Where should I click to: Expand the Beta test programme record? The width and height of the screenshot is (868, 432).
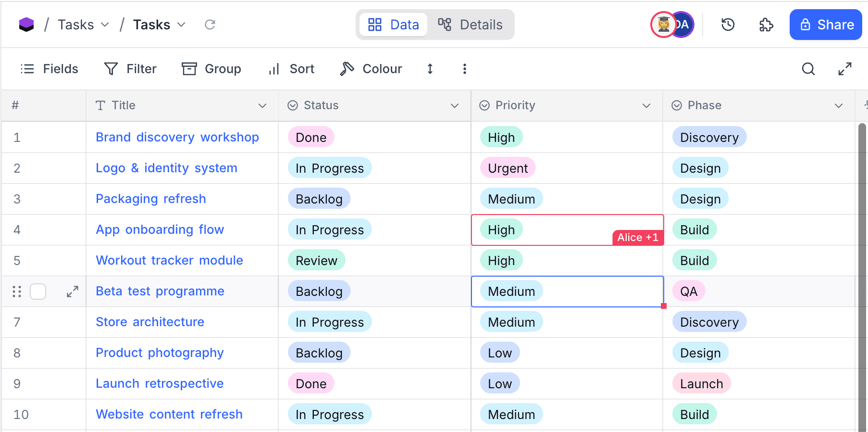click(73, 292)
